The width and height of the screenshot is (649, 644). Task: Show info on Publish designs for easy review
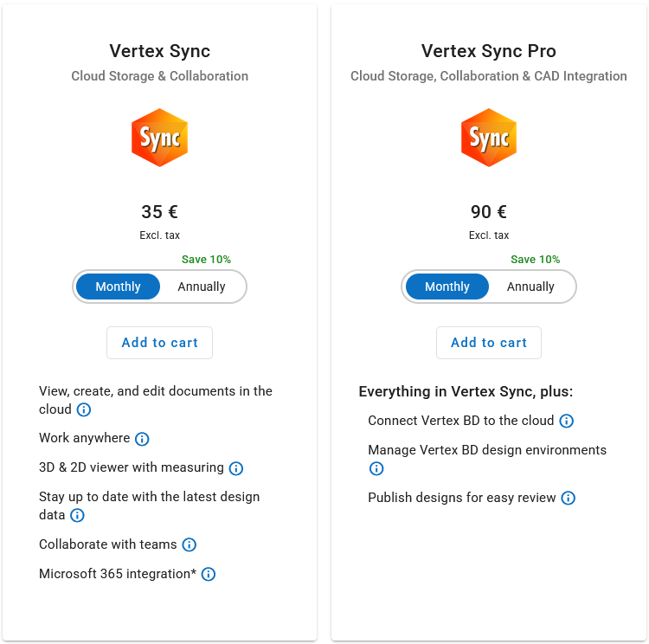[569, 498]
